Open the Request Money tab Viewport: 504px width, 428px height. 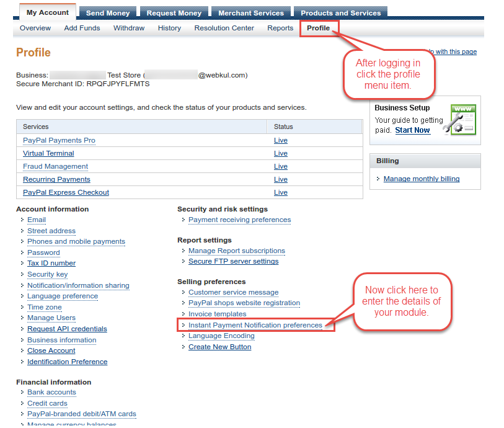(174, 13)
